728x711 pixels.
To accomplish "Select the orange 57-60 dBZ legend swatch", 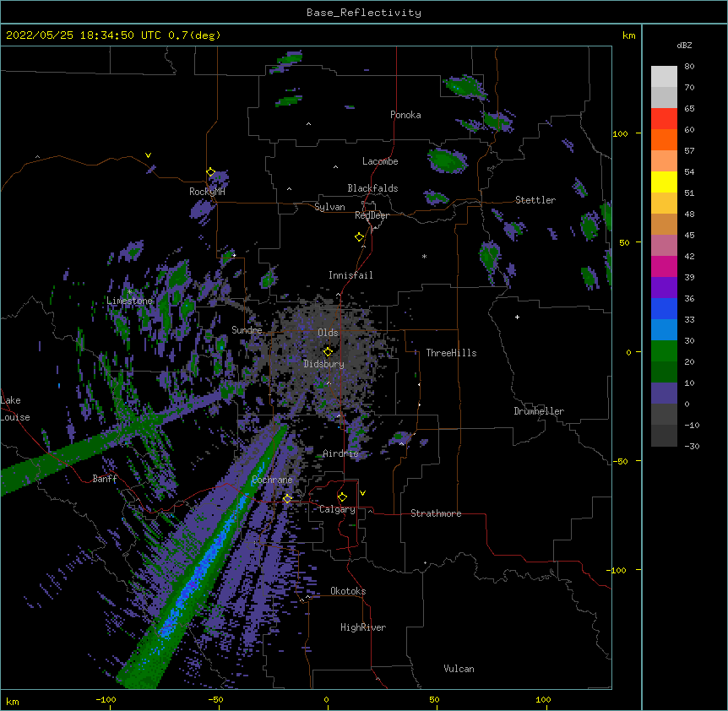I will coord(664,139).
